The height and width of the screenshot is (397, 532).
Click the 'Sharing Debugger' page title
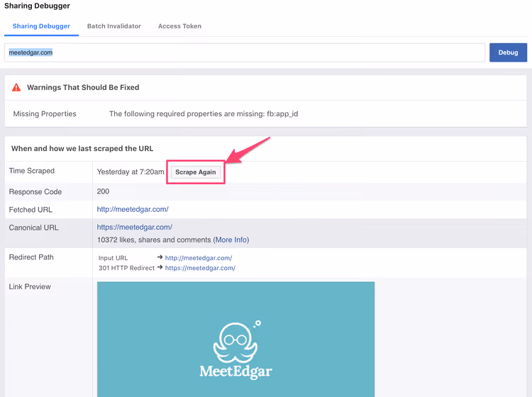click(x=37, y=6)
